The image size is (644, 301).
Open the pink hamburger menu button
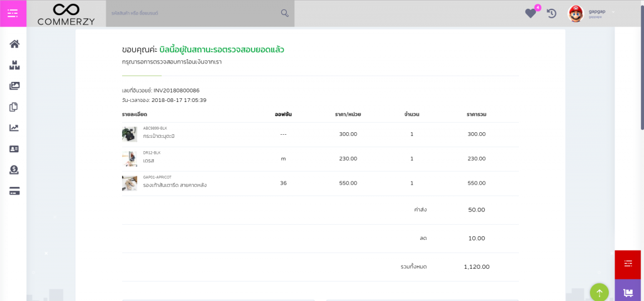tap(13, 14)
